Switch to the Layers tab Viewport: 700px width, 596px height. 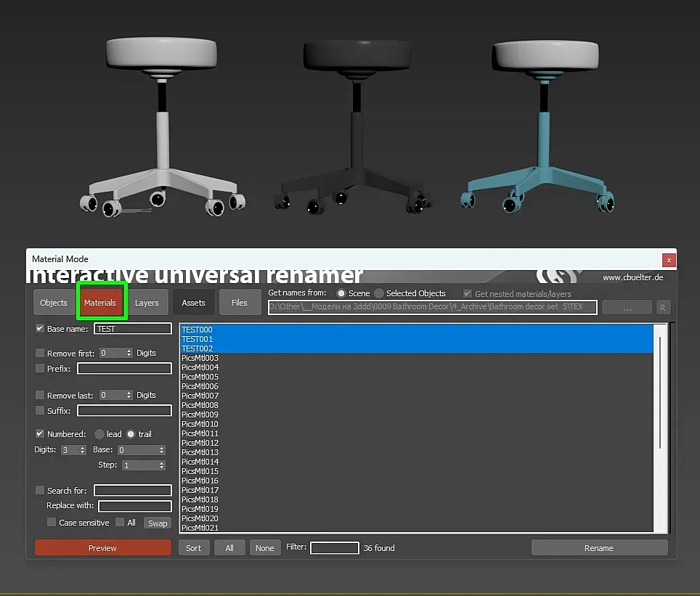[x=147, y=302]
